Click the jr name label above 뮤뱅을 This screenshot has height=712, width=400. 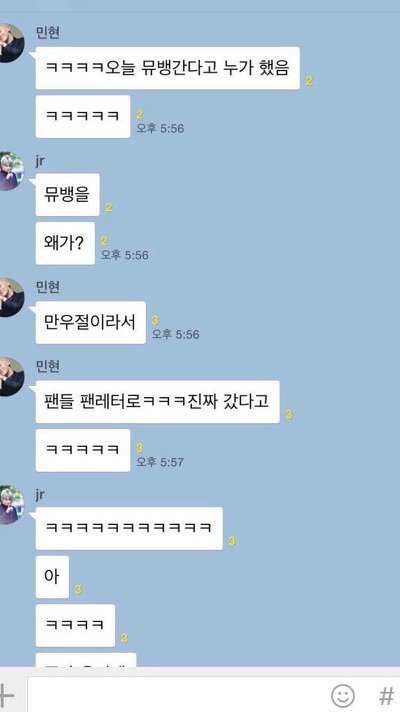coord(40,160)
